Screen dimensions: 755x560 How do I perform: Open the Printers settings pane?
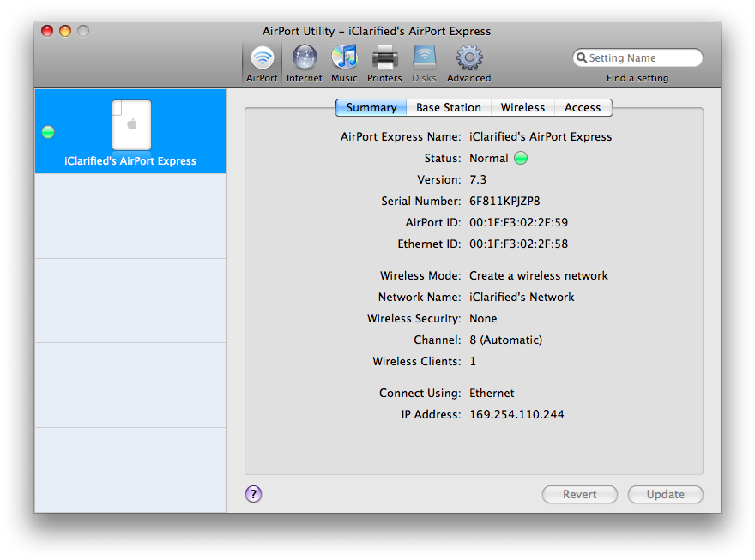click(x=384, y=58)
